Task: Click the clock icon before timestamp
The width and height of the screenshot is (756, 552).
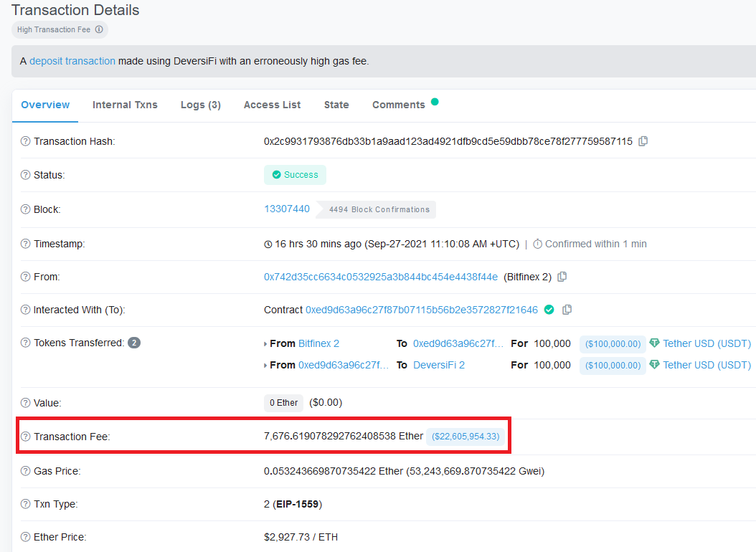Action: click(268, 244)
